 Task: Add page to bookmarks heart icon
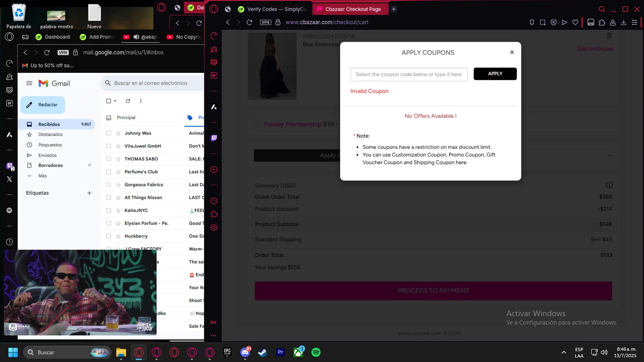pyautogui.click(x=575, y=22)
